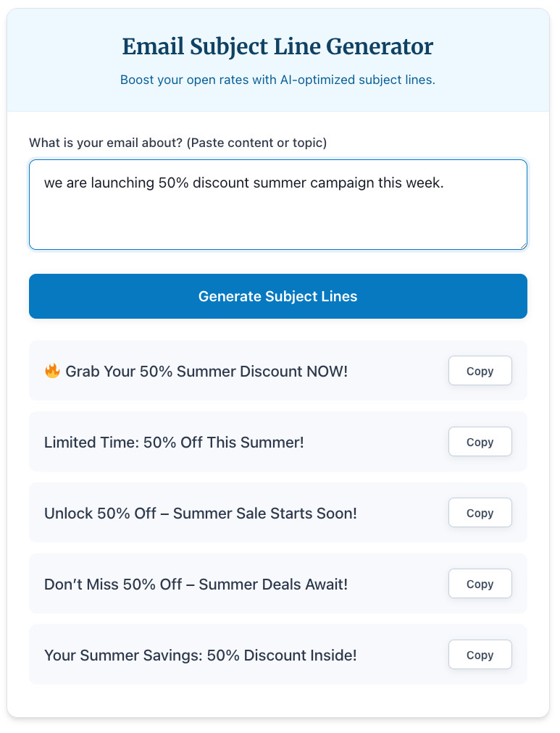560x733 pixels.
Task: Select the "Limited Time: 50% Off" suggestion row
Action: 217,441
